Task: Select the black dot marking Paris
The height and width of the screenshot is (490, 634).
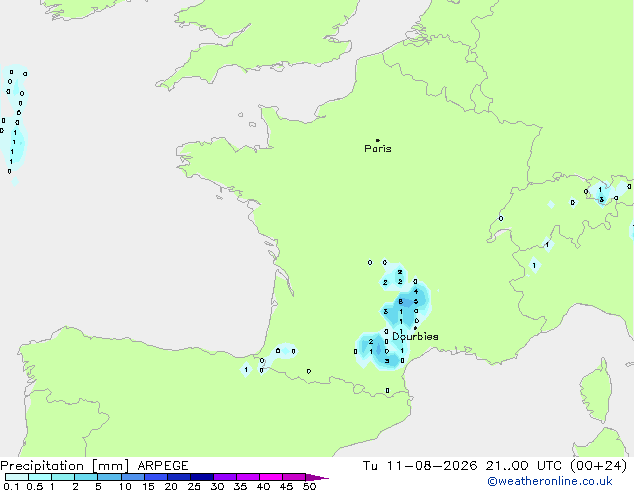Action: click(x=378, y=140)
